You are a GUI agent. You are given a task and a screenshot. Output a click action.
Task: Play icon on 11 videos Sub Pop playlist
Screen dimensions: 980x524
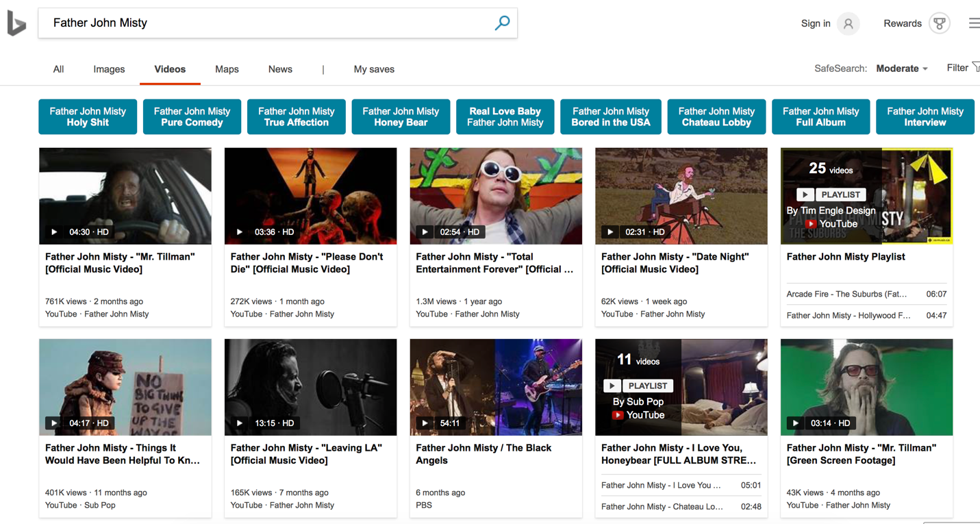point(612,386)
